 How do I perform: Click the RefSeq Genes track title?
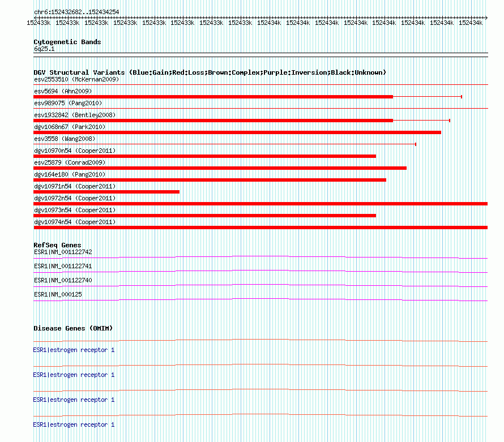click(x=57, y=245)
